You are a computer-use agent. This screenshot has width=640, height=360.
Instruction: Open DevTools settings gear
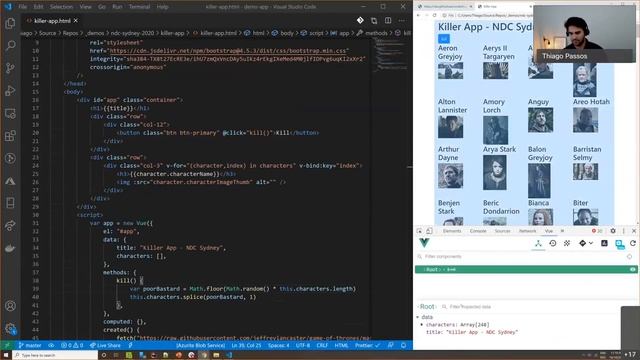(613, 231)
